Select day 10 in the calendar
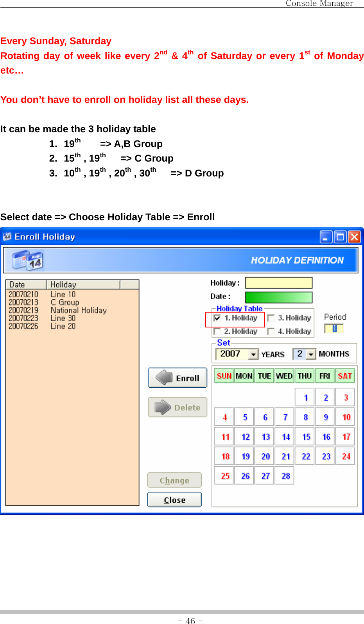This screenshot has height=624, width=364. (345, 417)
